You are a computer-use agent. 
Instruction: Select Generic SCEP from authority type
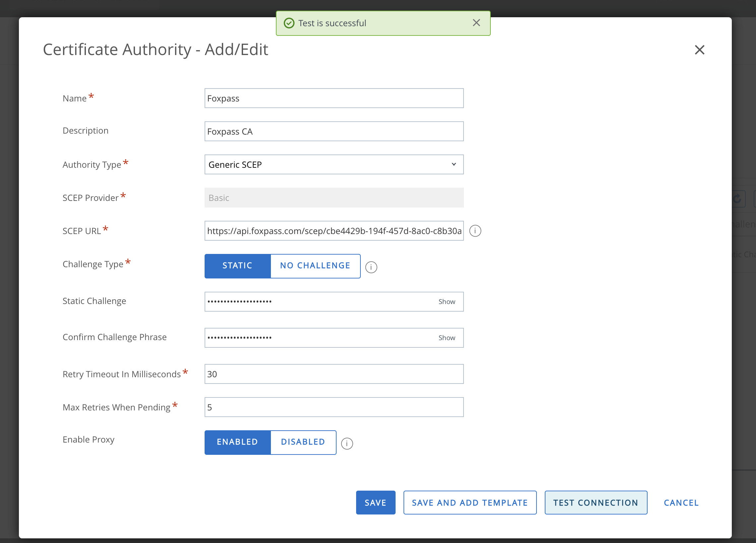[333, 164]
